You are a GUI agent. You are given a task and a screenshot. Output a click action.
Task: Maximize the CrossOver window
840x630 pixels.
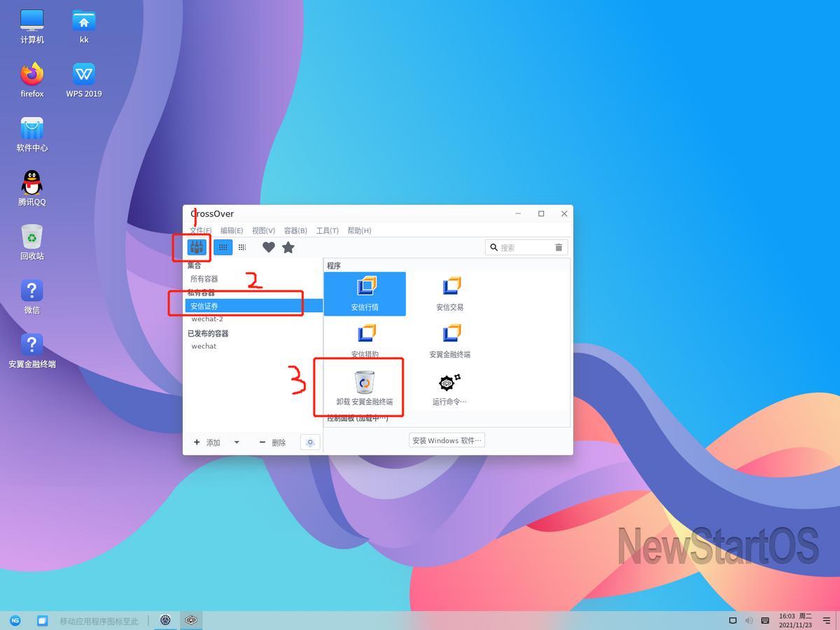point(541,213)
